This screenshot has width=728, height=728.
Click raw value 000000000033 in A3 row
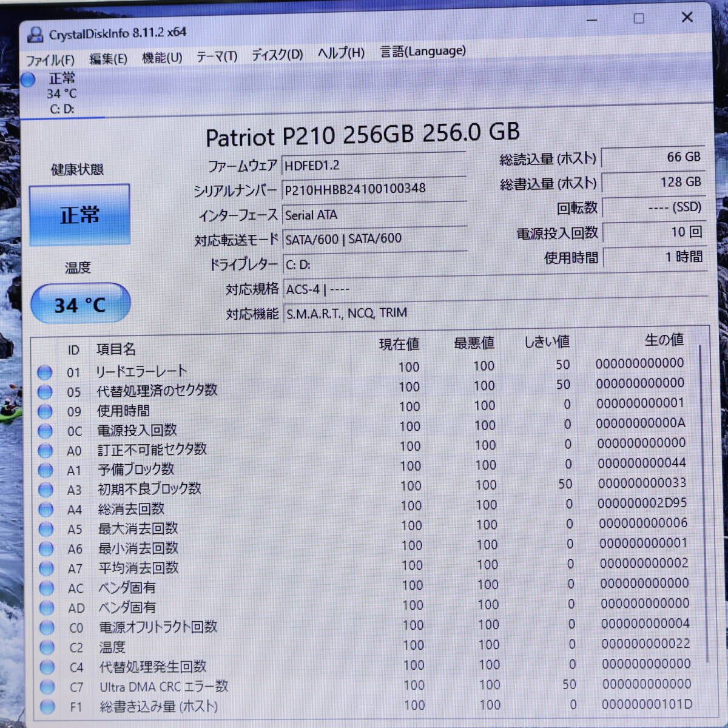pyautogui.click(x=642, y=483)
